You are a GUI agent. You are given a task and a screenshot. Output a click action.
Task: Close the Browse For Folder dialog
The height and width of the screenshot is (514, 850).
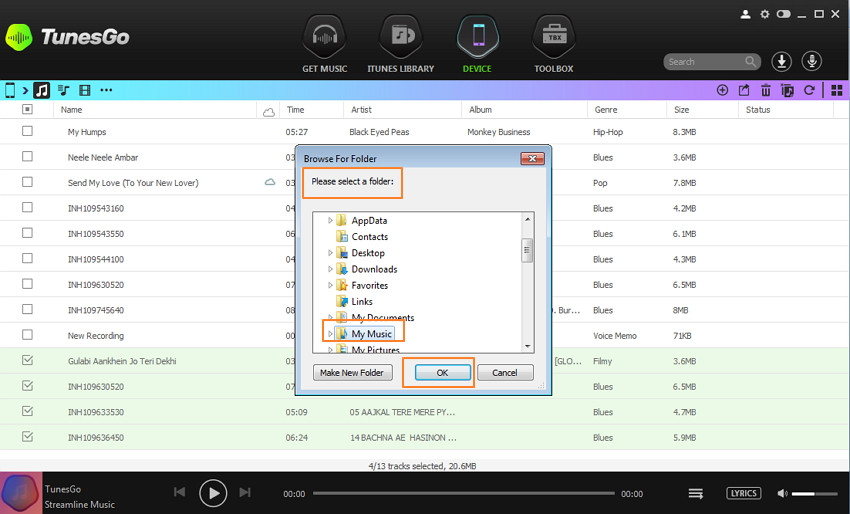pyautogui.click(x=532, y=158)
